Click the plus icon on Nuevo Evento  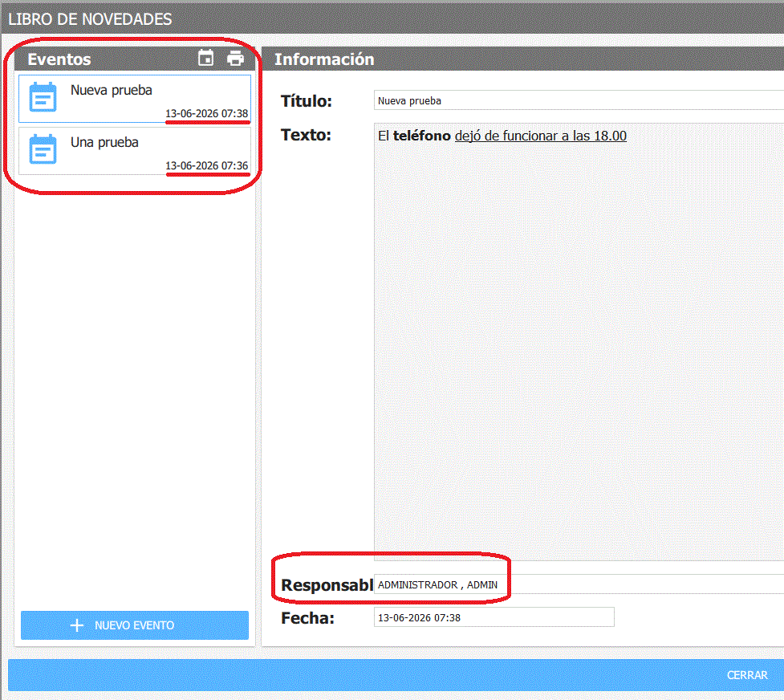[x=76, y=625]
